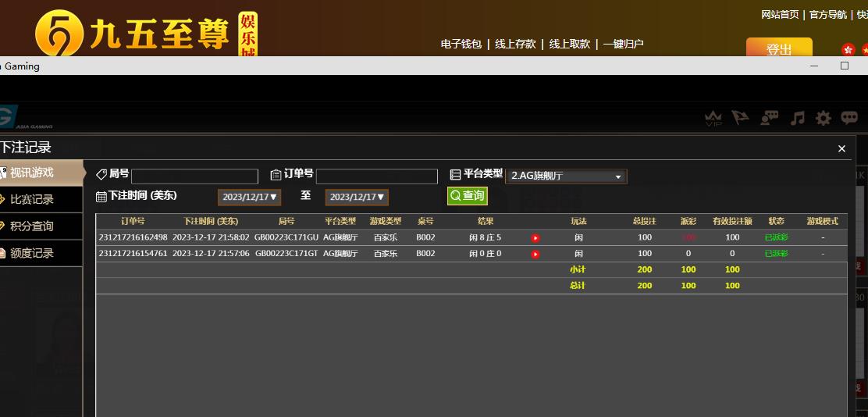Viewport: 868px width, 417px height.
Task: Open 线上存款 link
Action: 515,45
